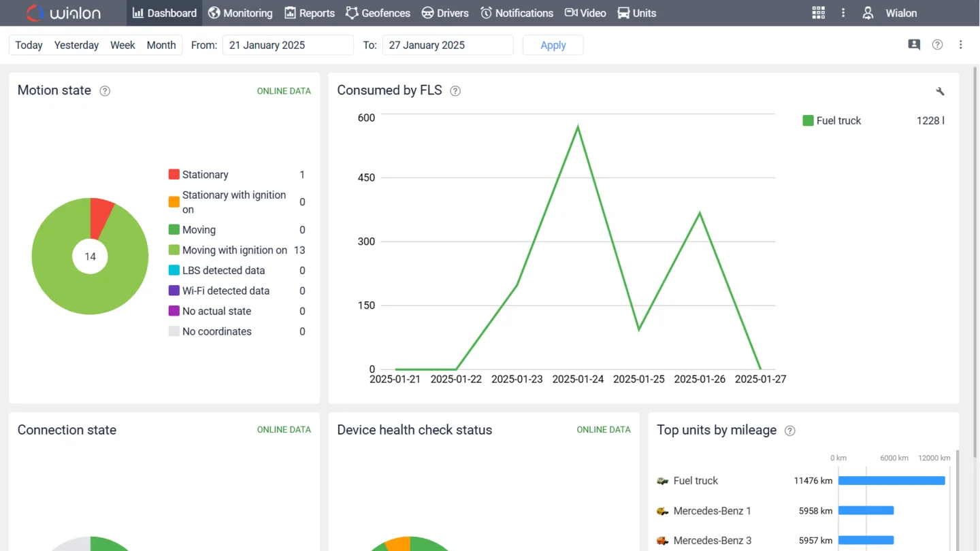Screen dimensions: 980x551
Task: Click the Moving green legend swatch
Action: coord(174,230)
